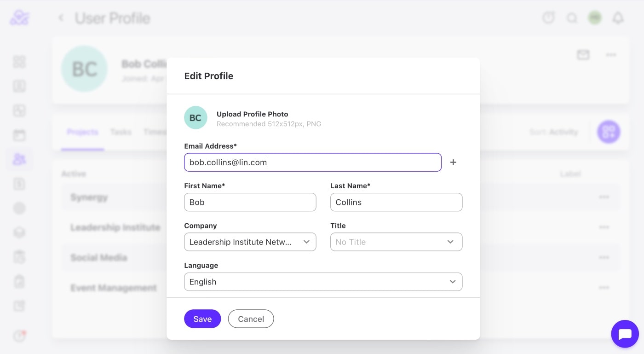
Task: Click the search icon in the top bar
Action: pyautogui.click(x=572, y=18)
